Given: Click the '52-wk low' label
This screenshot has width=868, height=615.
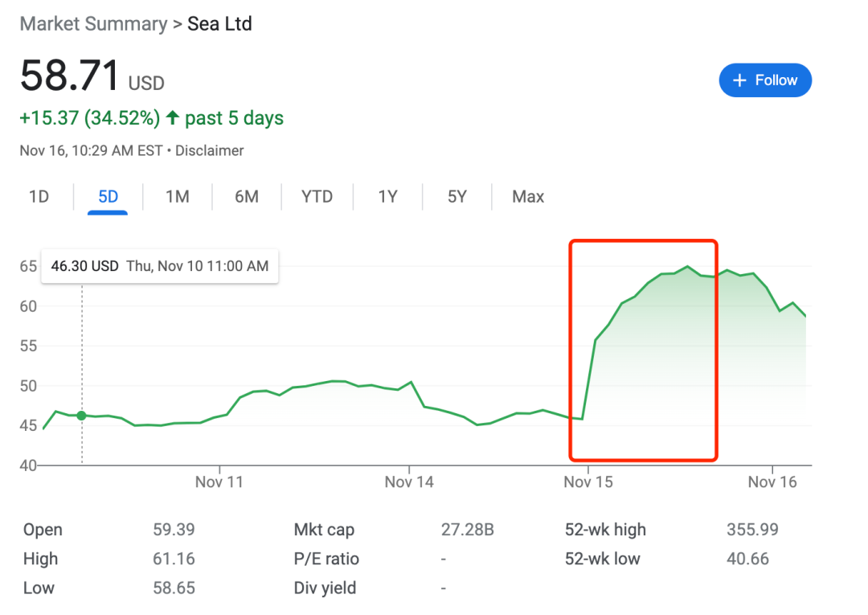Looking at the screenshot, I should 603,559.
